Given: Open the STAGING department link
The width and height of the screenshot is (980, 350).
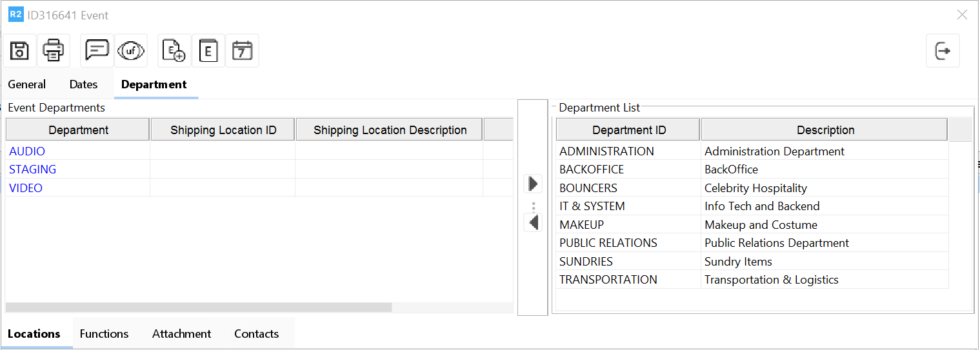Looking at the screenshot, I should click(x=32, y=170).
